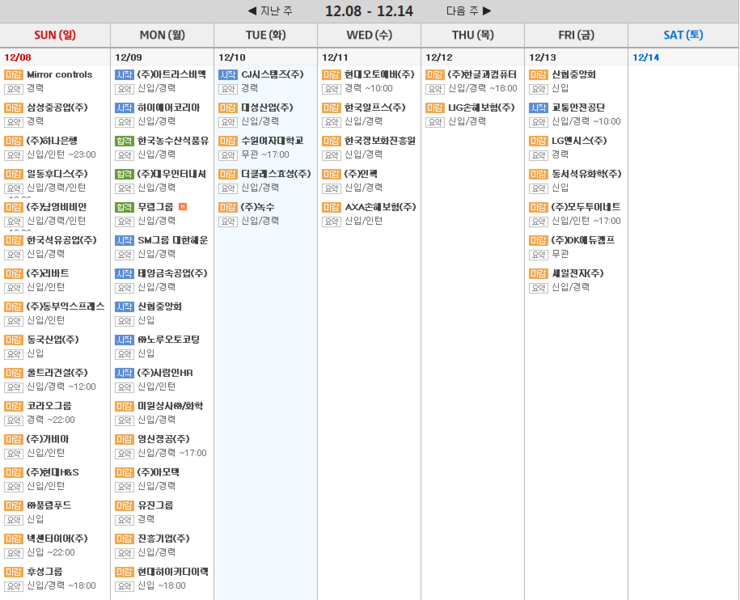
Task: Click the 요약 button for (주)리바트
Action: [13, 287]
